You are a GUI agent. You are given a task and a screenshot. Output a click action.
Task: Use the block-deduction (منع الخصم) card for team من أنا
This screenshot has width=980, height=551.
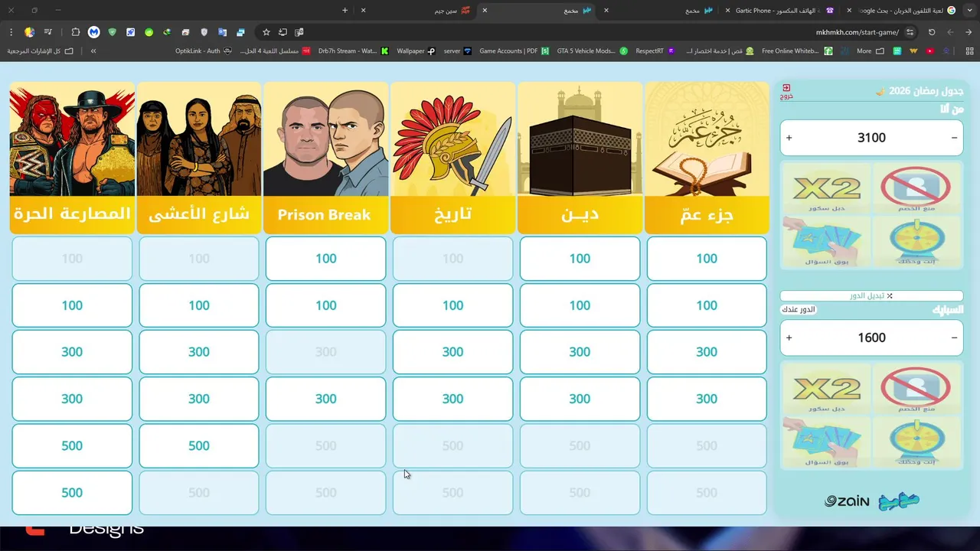[x=916, y=187]
